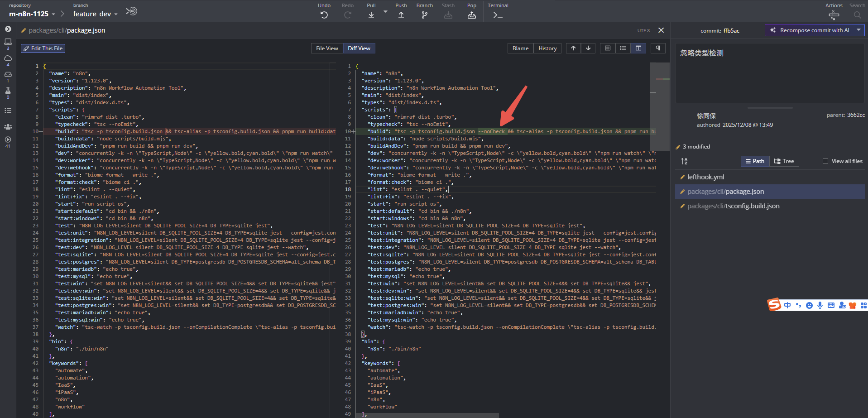Screen dimensions: 868x418
Task: Push commits using the Push icon
Action: tap(401, 15)
